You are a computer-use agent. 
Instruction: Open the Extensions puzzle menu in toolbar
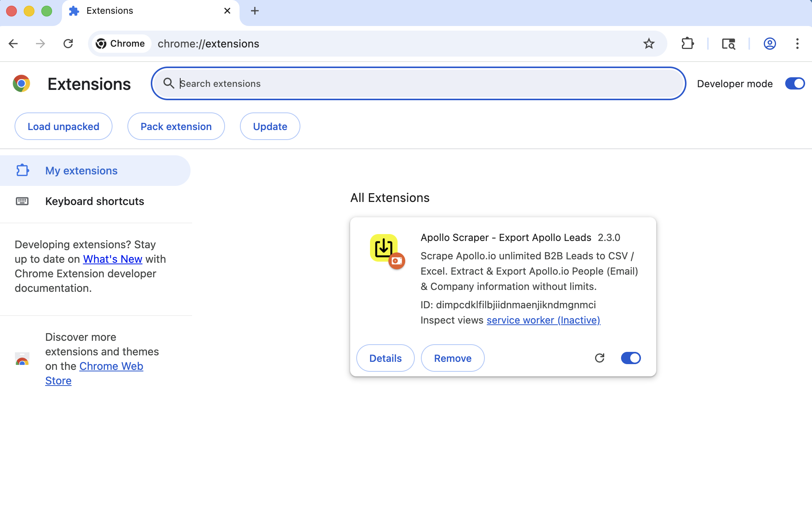[688, 44]
